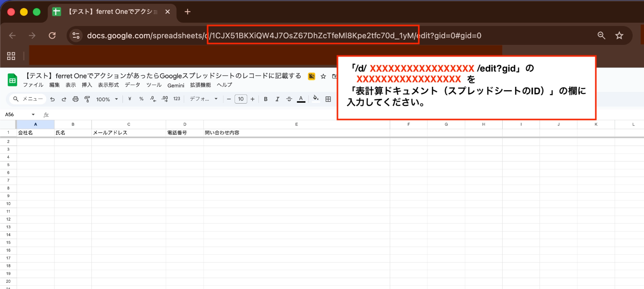
Task: Click the undo arrow in the toolbar
Action: pyautogui.click(x=52, y=99)
